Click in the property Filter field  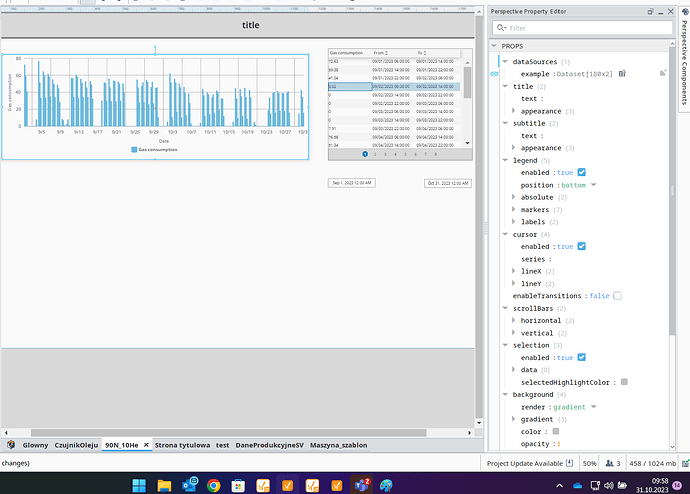pos(582,28)
